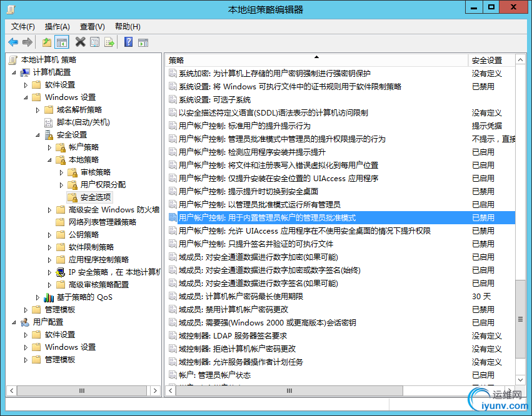532x416 pixels.
Task: Open the Properties toolbar icon
Action: (x=94, y=42)
